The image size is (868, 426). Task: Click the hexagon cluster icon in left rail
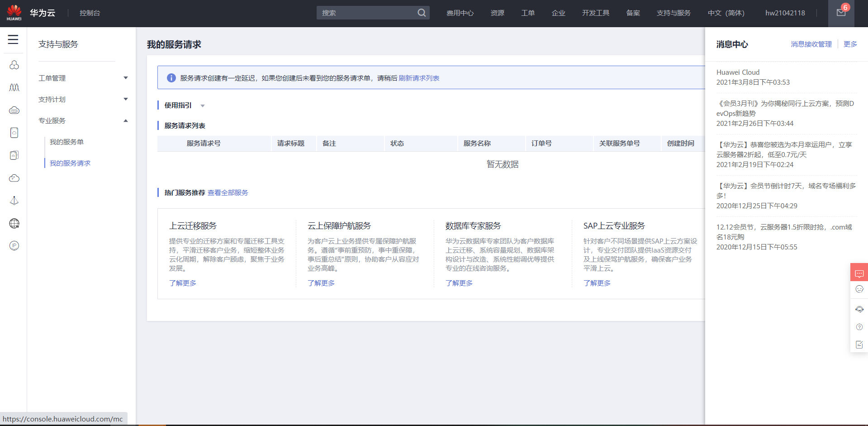click(14, 65)
